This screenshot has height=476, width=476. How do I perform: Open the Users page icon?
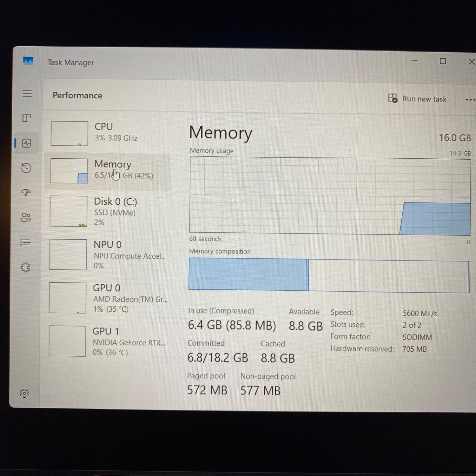point(26,217)
